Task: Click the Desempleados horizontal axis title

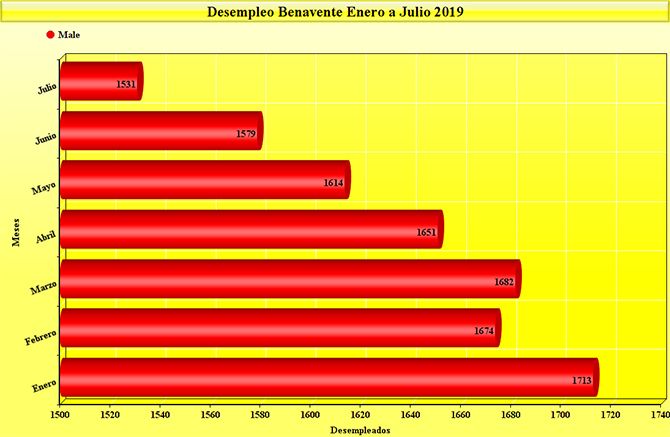Action: coord(360,428)
